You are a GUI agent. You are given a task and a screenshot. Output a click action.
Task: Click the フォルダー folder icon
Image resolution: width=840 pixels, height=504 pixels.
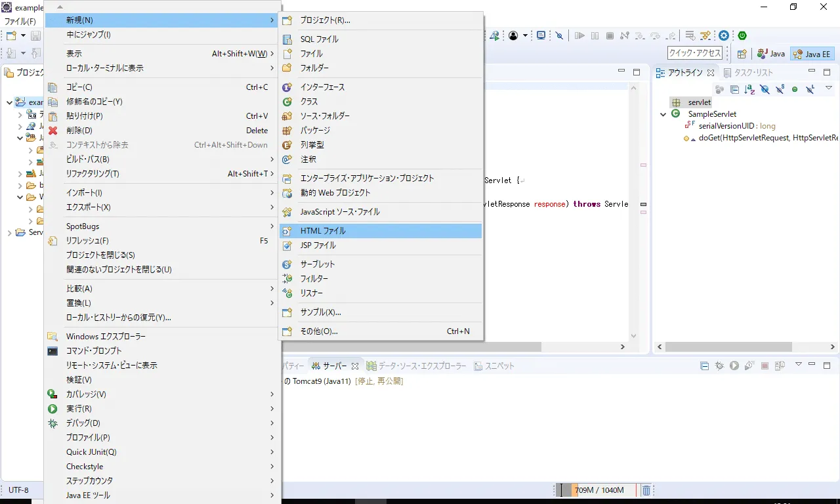click(287, 68)
